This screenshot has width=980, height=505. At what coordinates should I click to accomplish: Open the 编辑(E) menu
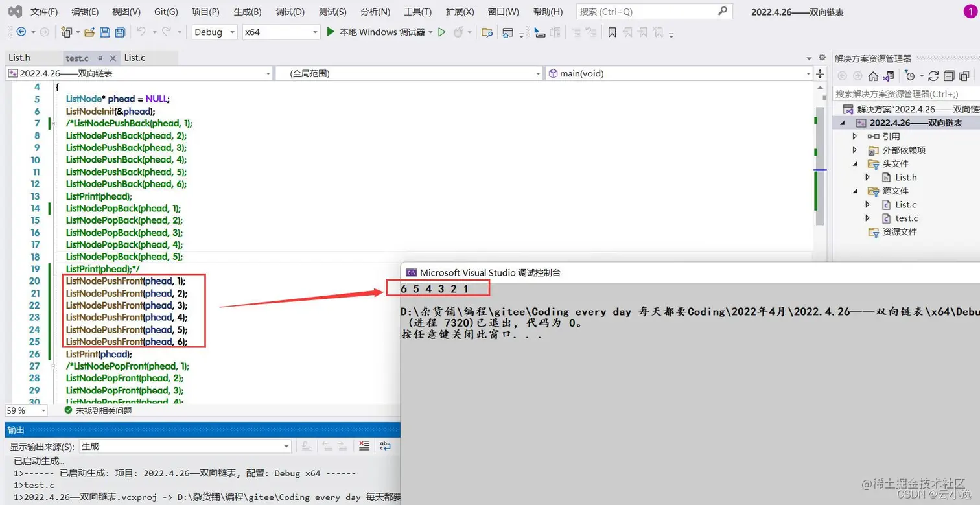coord(85,12)
